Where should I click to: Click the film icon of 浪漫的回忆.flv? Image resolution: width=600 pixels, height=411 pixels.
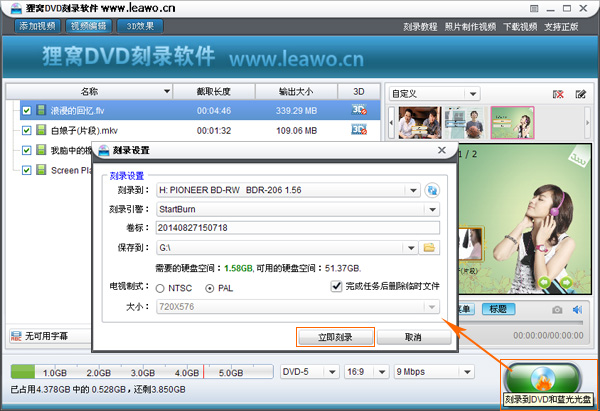click(x=41, y=110)
